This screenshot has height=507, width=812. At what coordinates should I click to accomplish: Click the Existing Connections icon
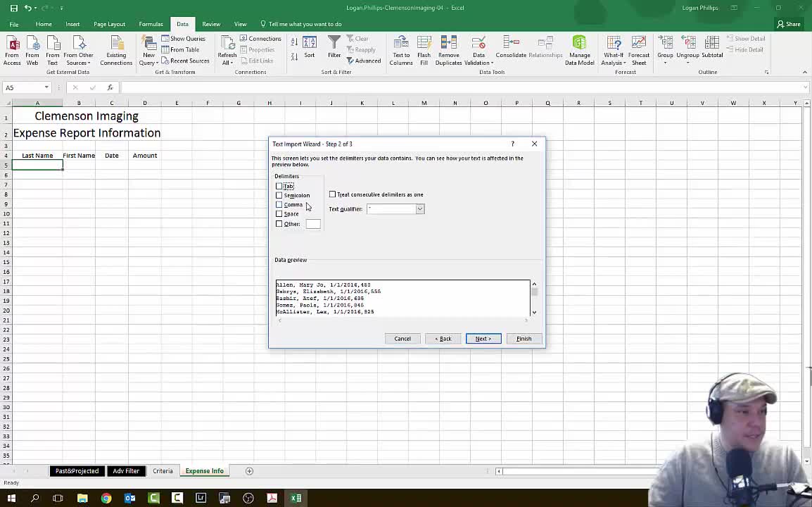pos(115,44)
